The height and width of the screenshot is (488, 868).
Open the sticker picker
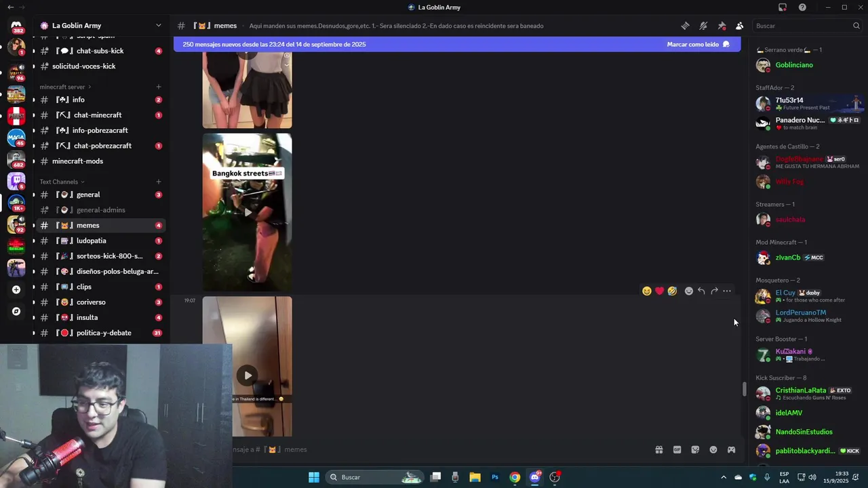(x=695, y=449)
